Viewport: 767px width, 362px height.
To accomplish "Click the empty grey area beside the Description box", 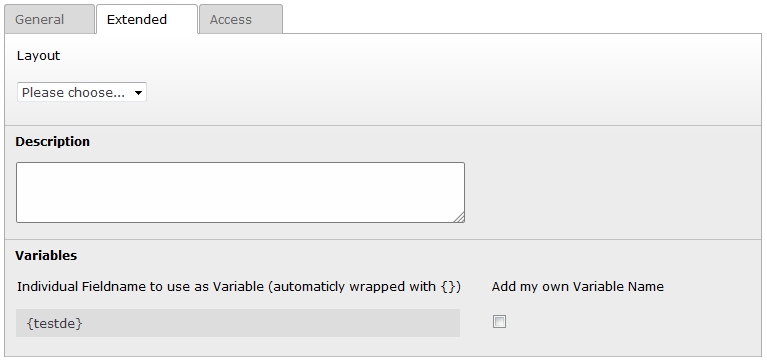I will [x=611, y=193].
